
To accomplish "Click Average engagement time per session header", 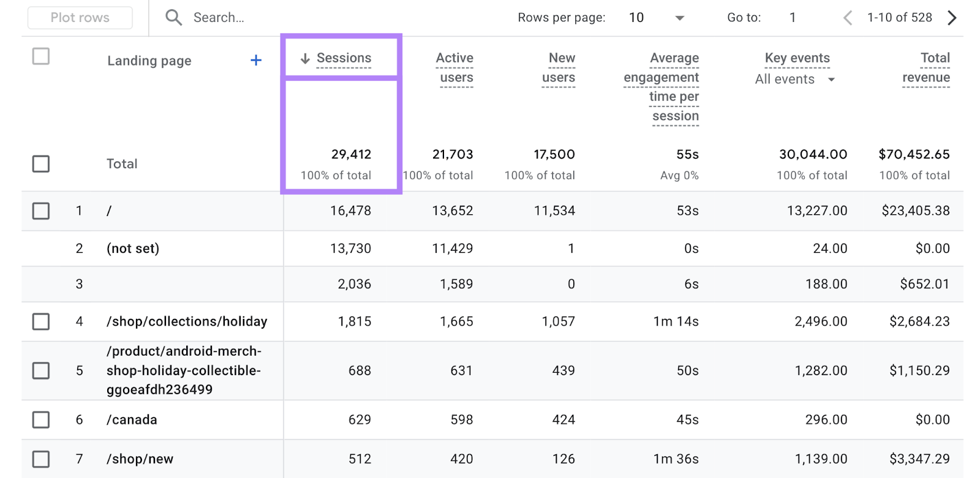I will point(663,86).
